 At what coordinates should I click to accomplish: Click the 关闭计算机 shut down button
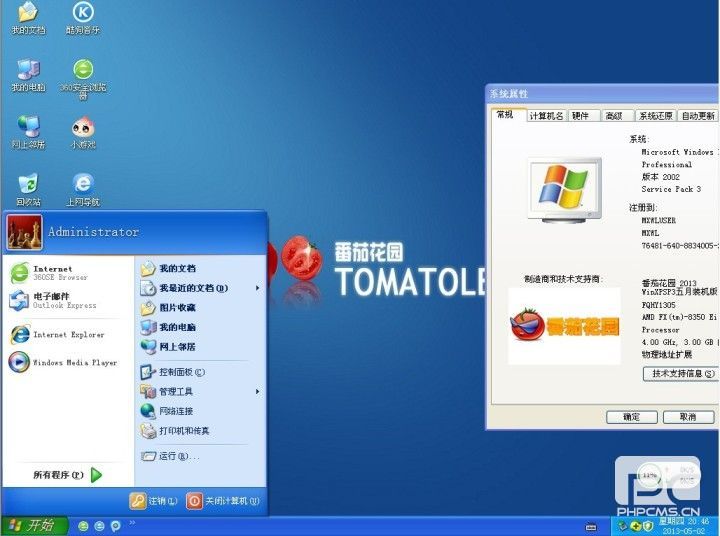[x=223, y=501]
